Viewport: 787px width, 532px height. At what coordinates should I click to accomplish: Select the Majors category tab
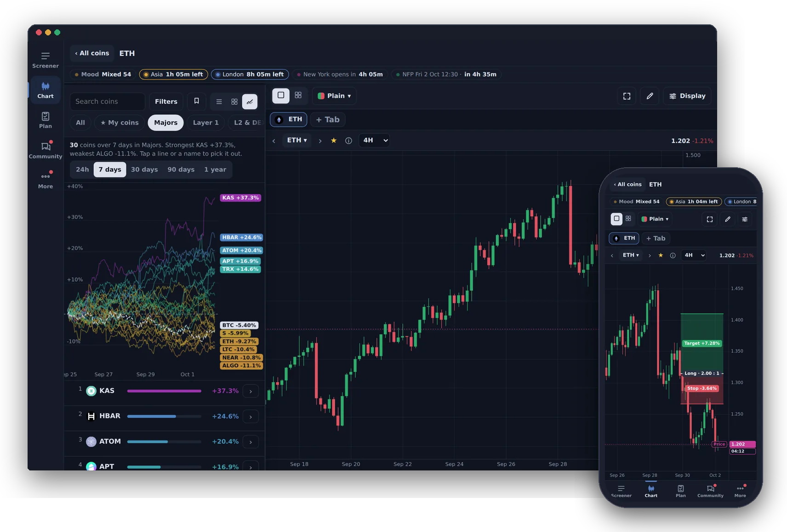point(166,123)
